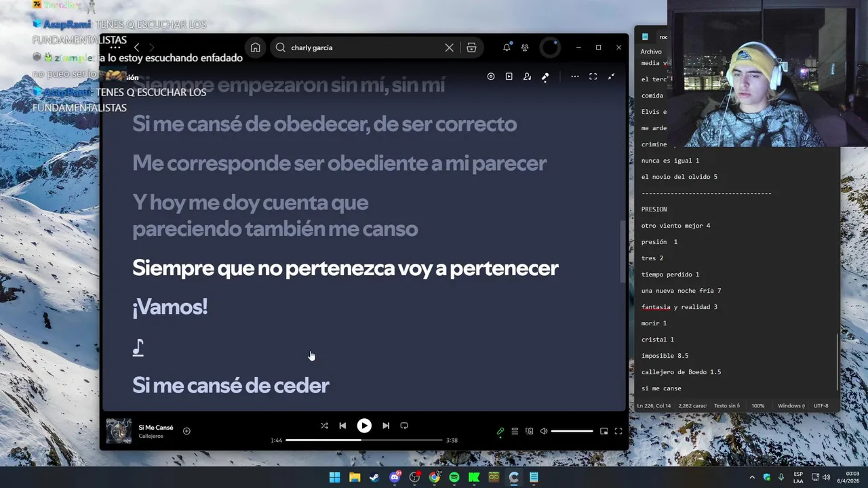Click the 'PRESION' heading in Notepad
Image resolution: width=868 pixels, height=488 pixels.
pos(654,209)
